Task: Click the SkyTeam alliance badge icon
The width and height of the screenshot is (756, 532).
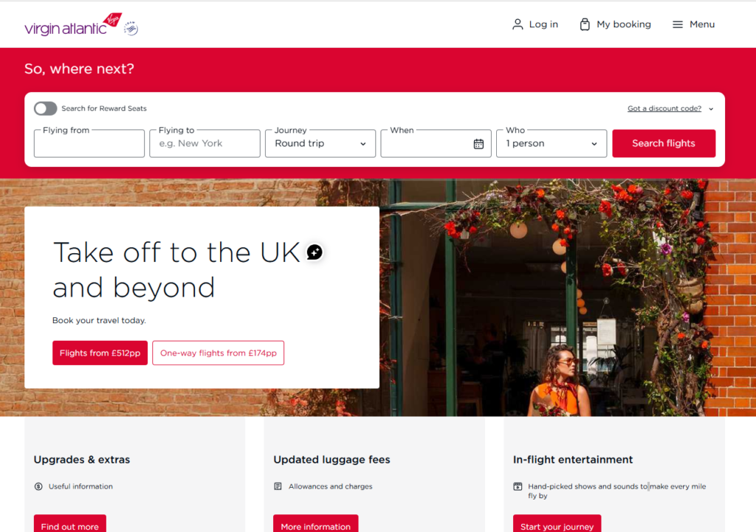Action: click(131, 29)
